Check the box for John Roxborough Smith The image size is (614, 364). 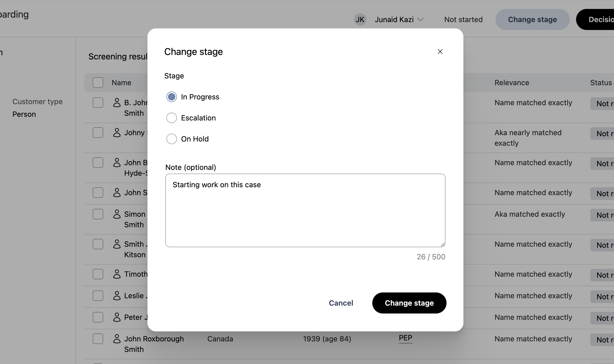[98, 339]
